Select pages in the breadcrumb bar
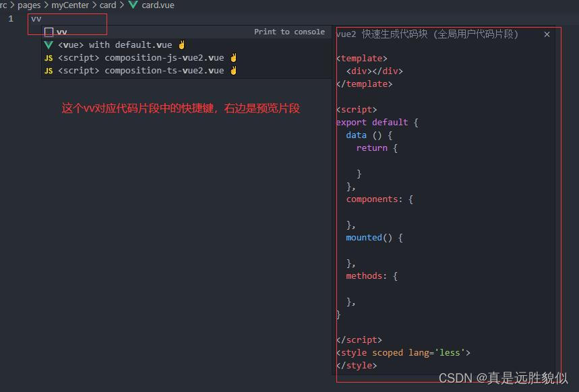579x392 pixels. (28, 5)
